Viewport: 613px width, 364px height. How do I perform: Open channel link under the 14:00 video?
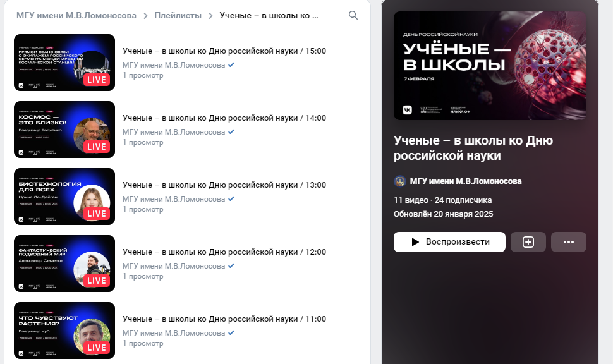pos(174,131)
